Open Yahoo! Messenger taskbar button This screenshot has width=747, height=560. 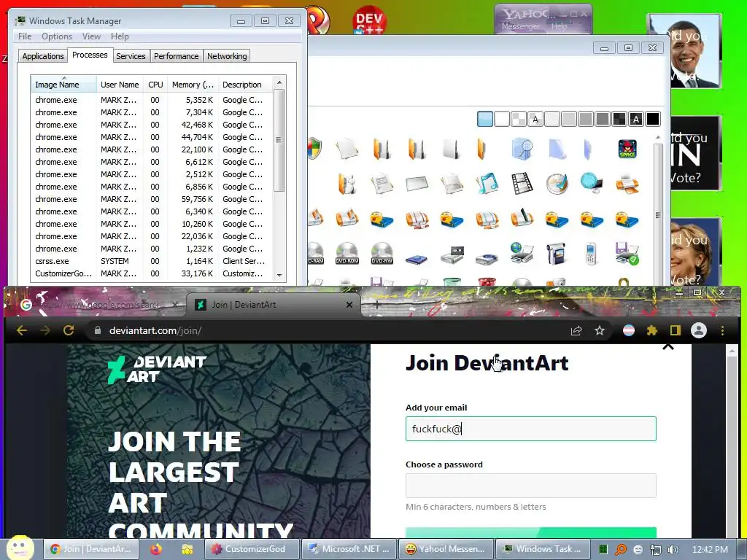click(446, 549)
